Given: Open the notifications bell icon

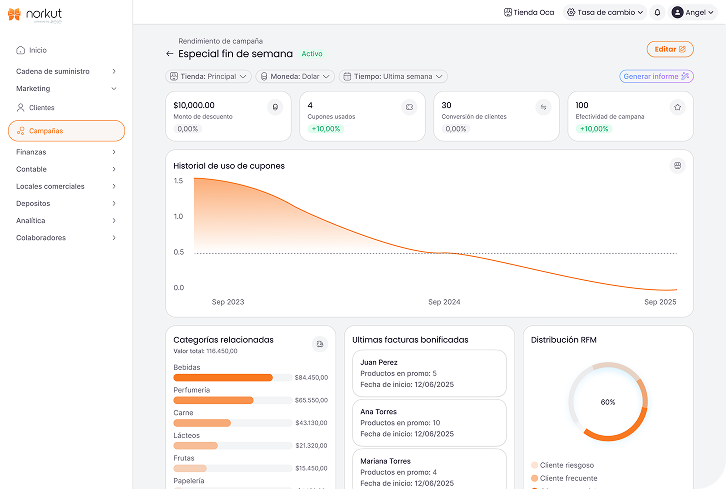Looking at the screenshot, I should [657, 12].
